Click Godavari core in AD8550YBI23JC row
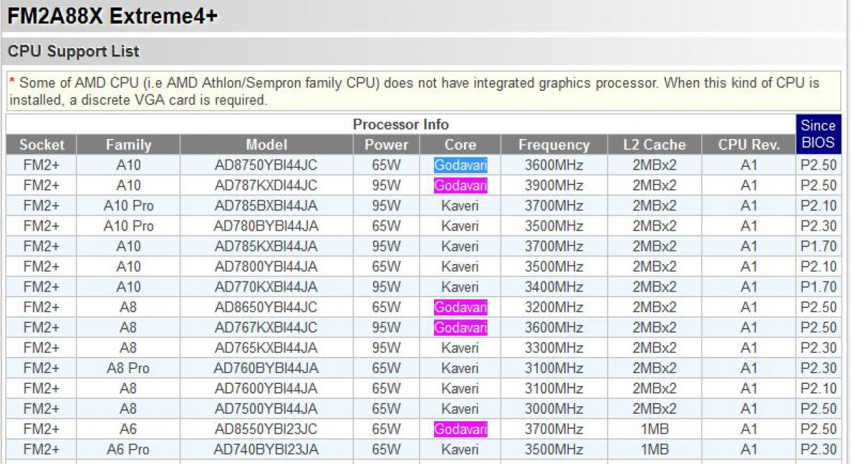The height and width of the screenshot is (464, 868). point(460,429)
